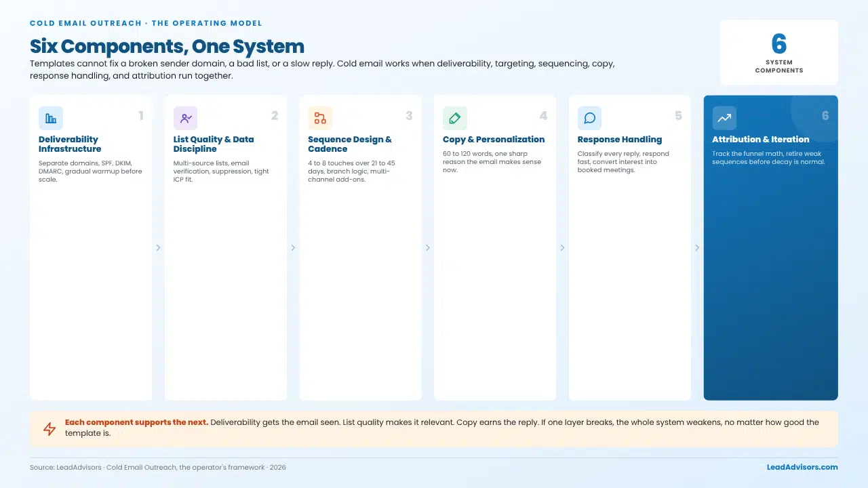Click the number 6 on the Attribution card
The height and width of the screenshot is (488, 868).
click(825, 116)
